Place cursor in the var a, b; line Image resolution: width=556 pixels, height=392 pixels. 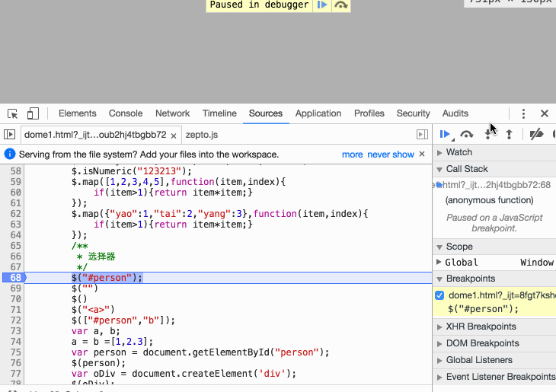tap(96, 331)
